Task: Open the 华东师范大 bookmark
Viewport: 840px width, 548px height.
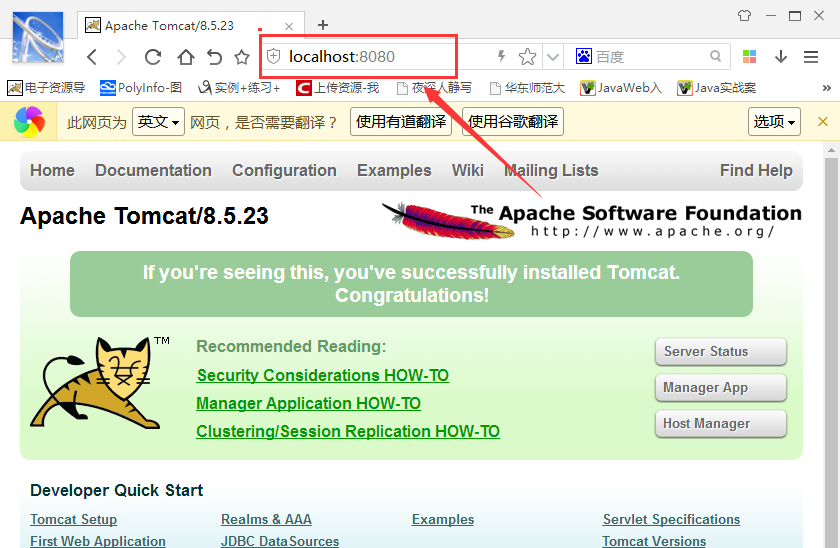Action: click(x=528, y=87)
